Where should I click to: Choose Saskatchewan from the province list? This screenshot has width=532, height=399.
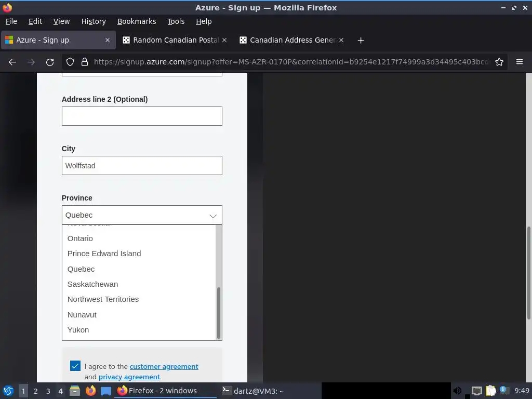(139, 284)
